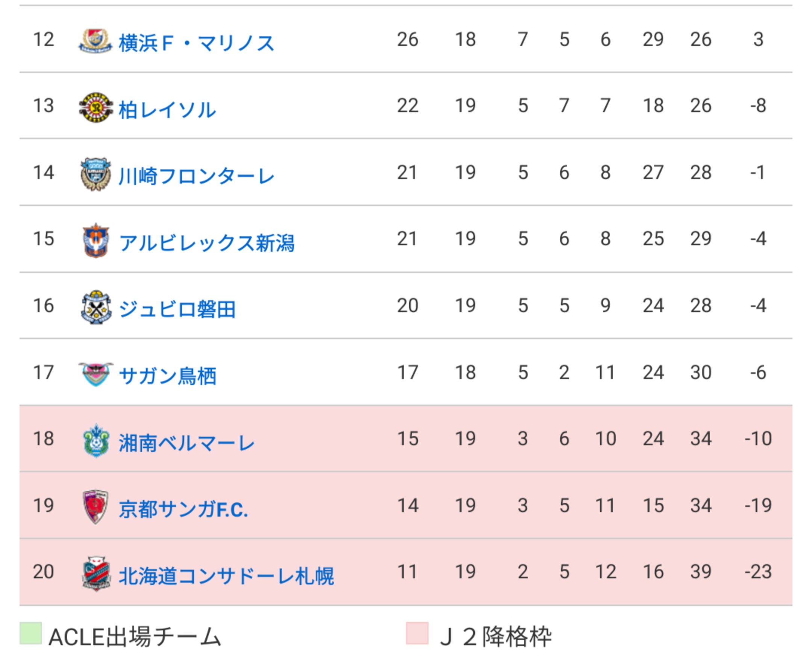
Task: Open the 川崎フロンターレ team link
Action: (x=196, y=176)
